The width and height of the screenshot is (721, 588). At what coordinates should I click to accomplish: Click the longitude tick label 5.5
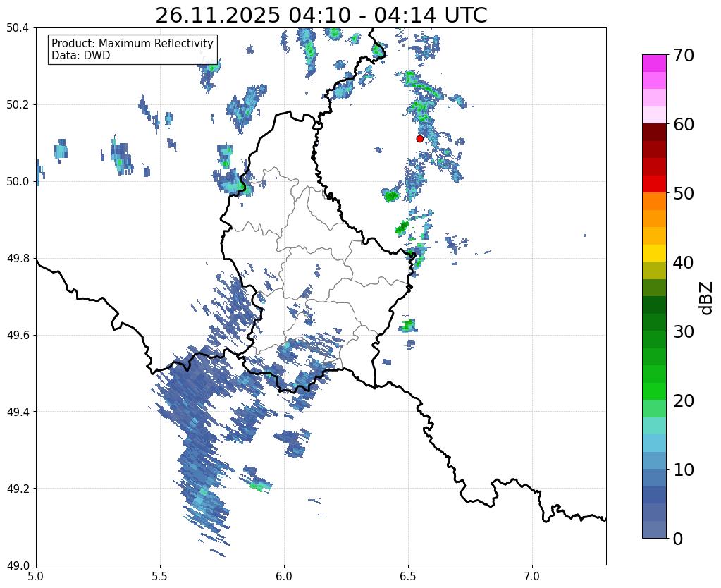click(x=160, y=576)
